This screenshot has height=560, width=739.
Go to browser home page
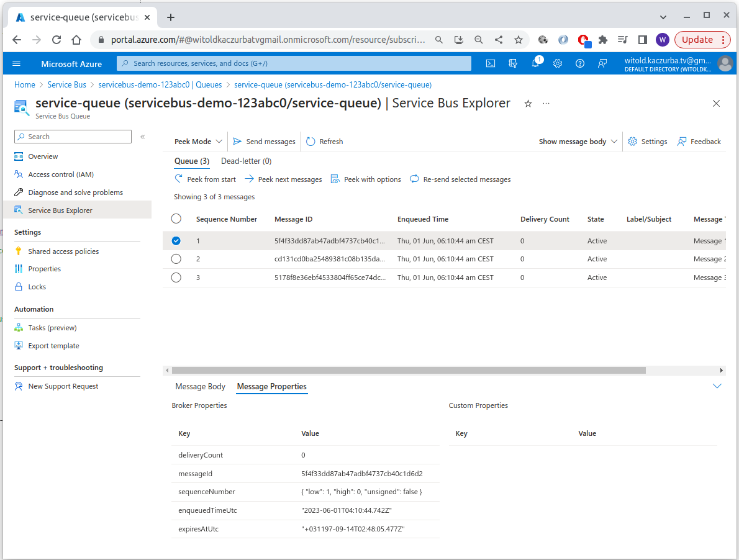click(76, 40)
